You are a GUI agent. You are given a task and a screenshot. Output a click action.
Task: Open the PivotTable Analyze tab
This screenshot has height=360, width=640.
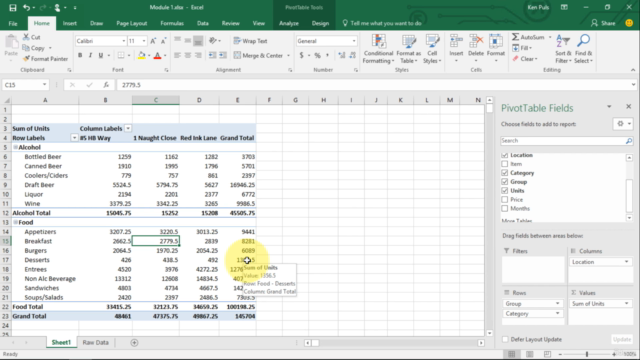tap(289, 23)
